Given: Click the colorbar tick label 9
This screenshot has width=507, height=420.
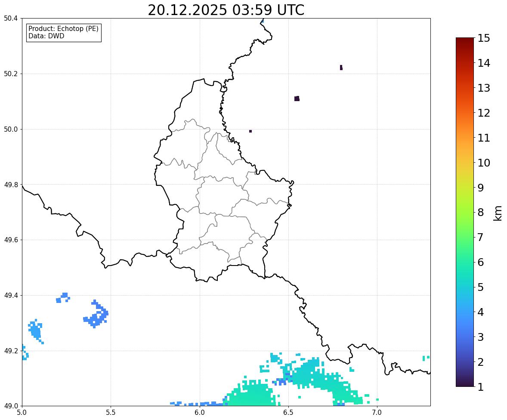Looking at the screenshot, I should coord(481,188).
